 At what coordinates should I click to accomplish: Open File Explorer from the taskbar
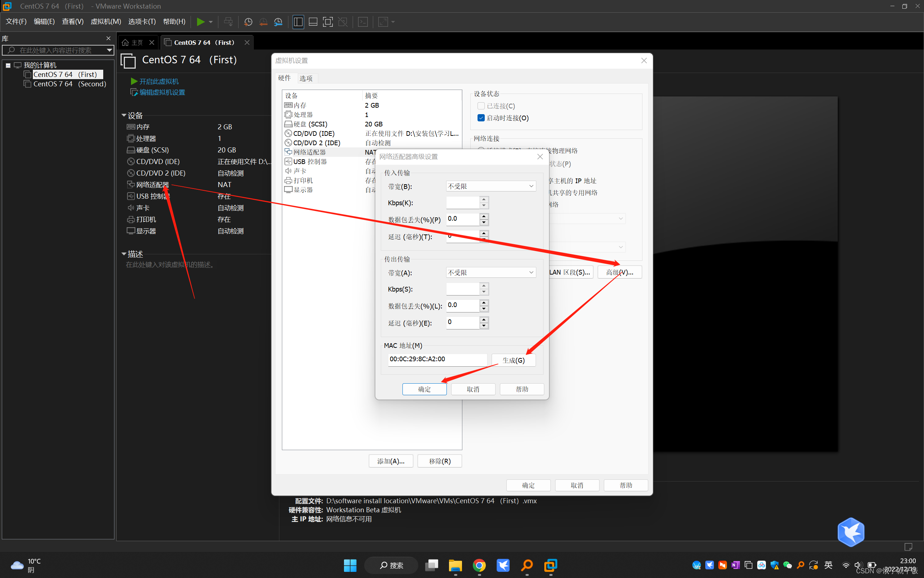coord(455,565)
